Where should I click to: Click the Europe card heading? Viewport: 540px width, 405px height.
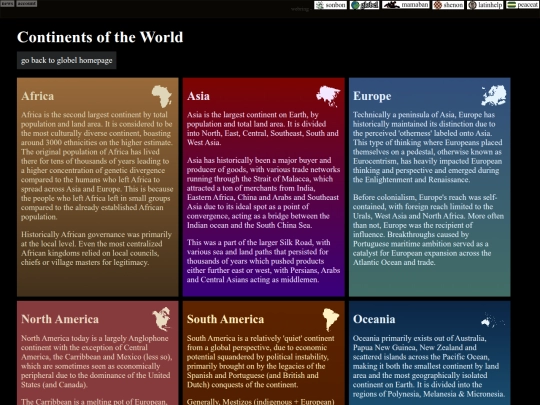click(372, 96)
